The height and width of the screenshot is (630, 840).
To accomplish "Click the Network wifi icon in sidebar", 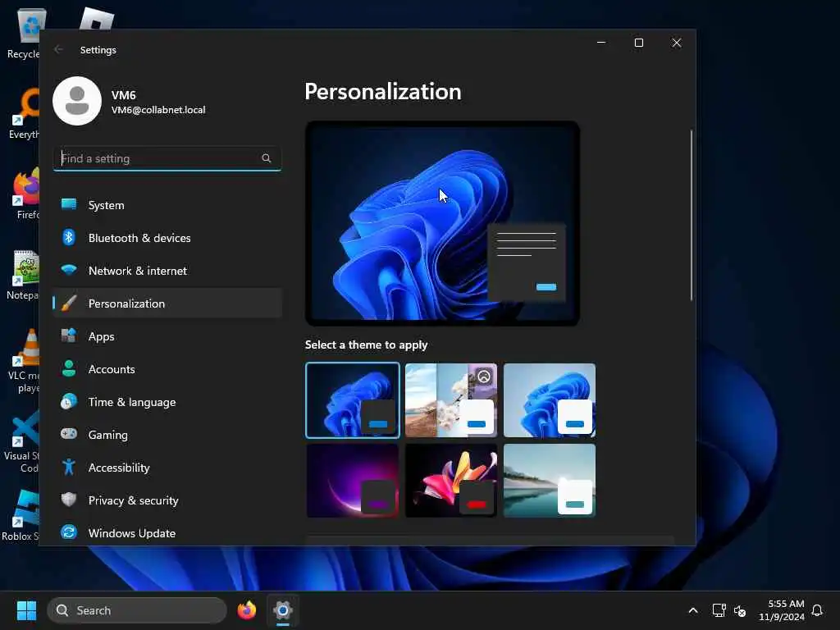I will point(69,270).
